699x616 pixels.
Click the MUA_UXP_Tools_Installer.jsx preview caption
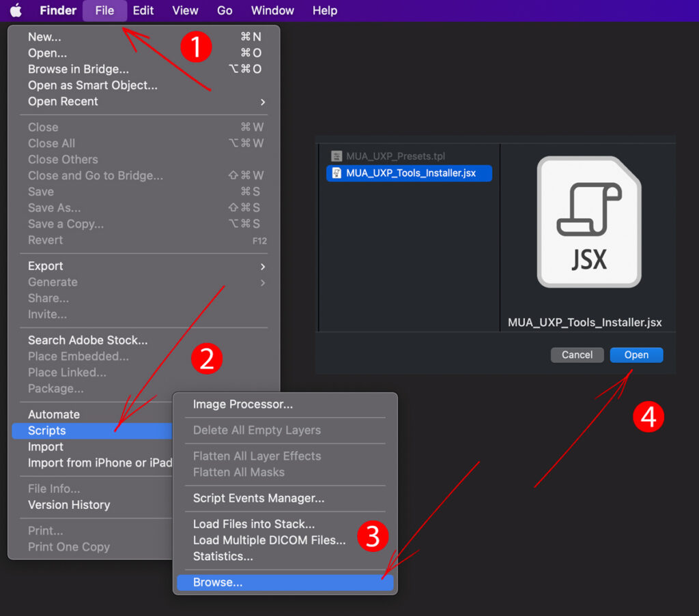584,323
